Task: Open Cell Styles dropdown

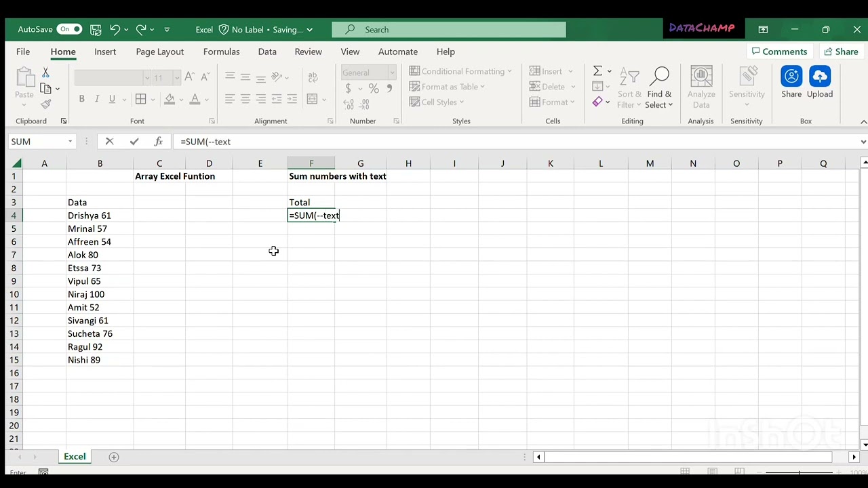Action: pyautogui.click(x=437, y=102)
